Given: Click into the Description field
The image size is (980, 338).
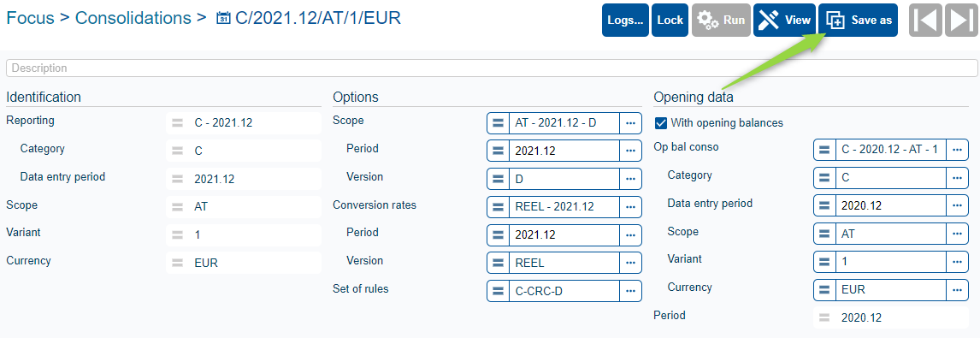Looking at the screenshot, I should click(x=491, y=68).
